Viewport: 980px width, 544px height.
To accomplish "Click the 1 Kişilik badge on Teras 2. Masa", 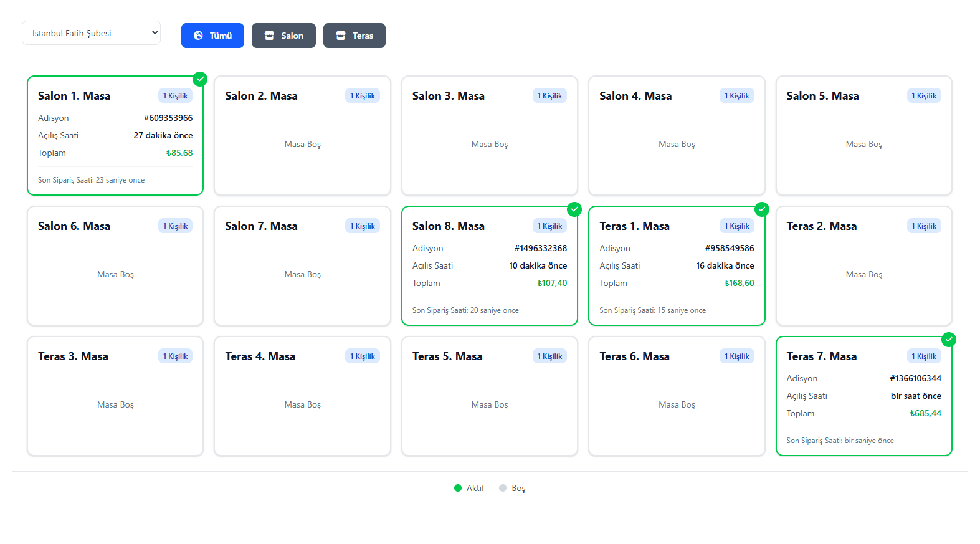I will click(924, 226).
